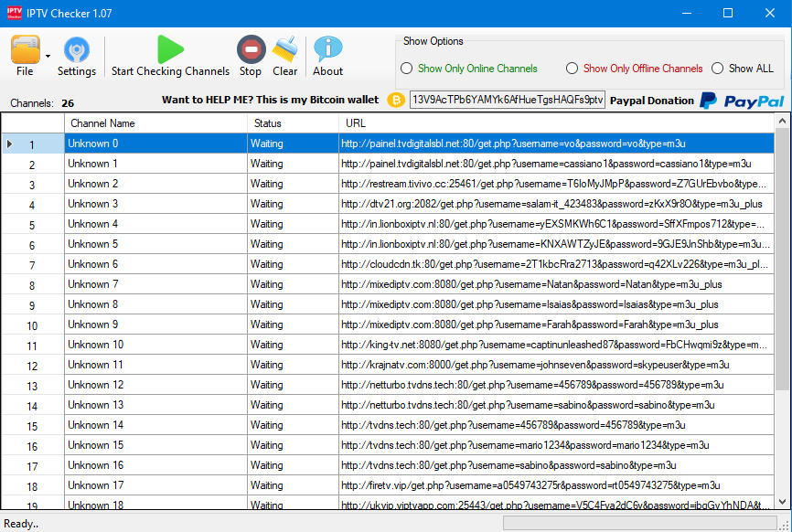
Task: Select the Unknown 2 channel name cell
Action: point(156,184)
